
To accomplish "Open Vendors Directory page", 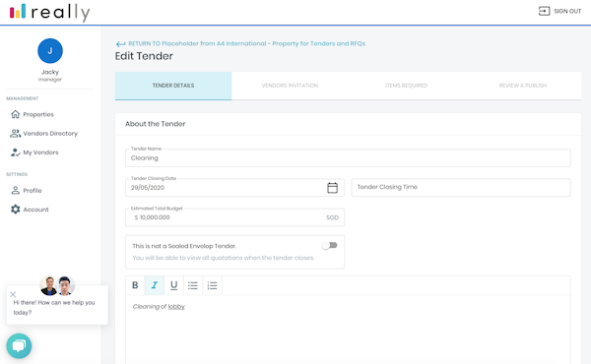I will (50, 133).
